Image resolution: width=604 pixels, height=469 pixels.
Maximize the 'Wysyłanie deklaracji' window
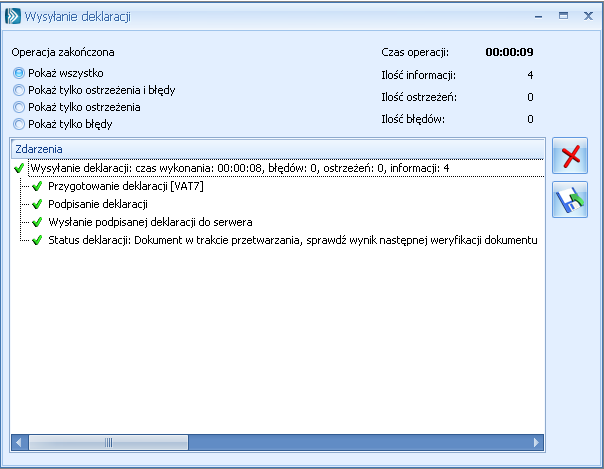[x=564, y=16]
